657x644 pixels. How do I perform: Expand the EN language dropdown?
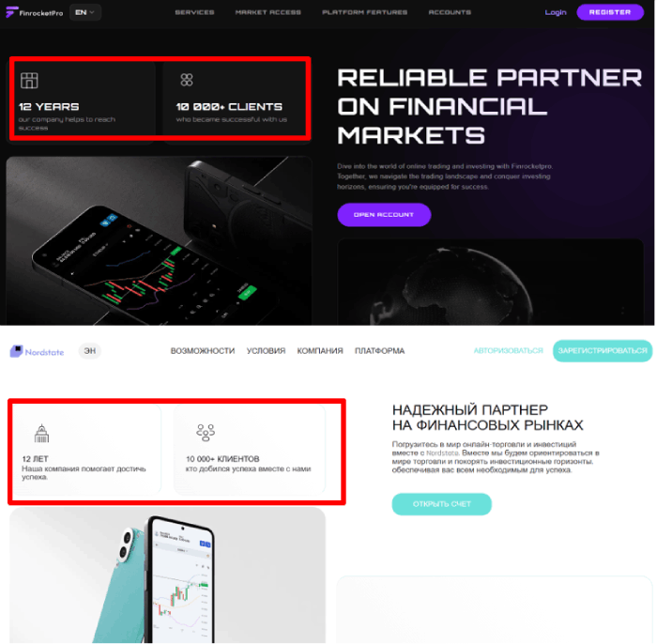click(x=85, y=12)
